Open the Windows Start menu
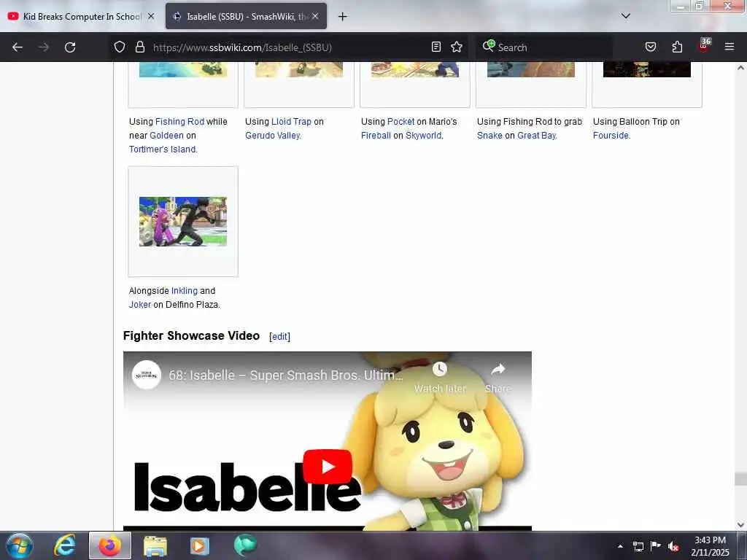The image size is (747, 560). (x=20, y=546)
